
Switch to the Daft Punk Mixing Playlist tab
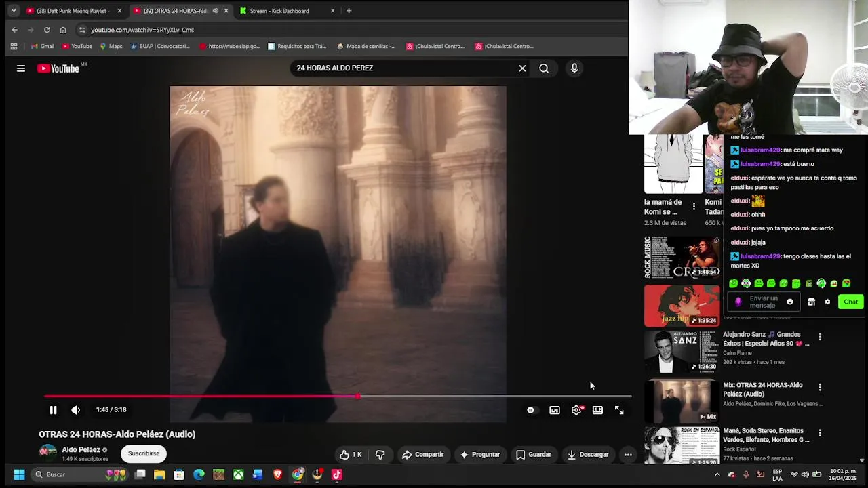73,11
